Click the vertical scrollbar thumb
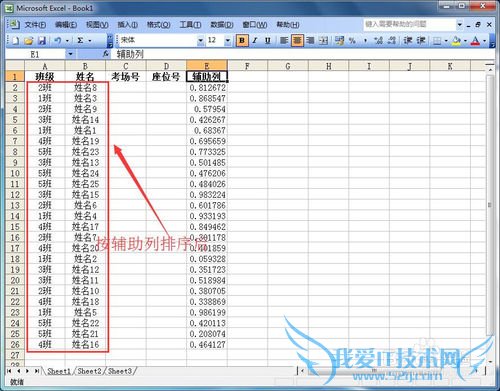Image resolution: width=500 pixels, height=391 pixels. click(489, 205)
